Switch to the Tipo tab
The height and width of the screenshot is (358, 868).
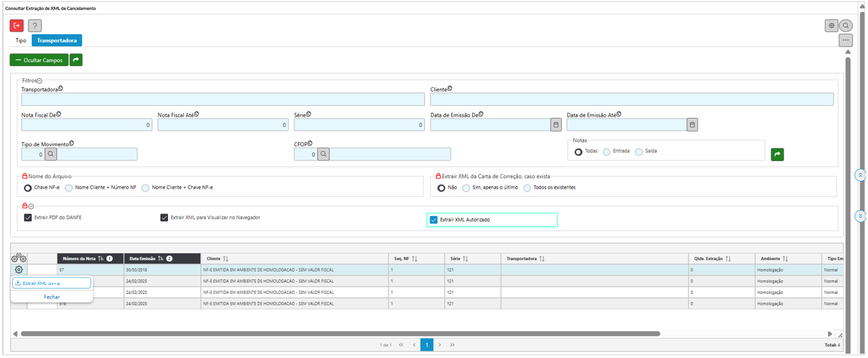point(21,40)
